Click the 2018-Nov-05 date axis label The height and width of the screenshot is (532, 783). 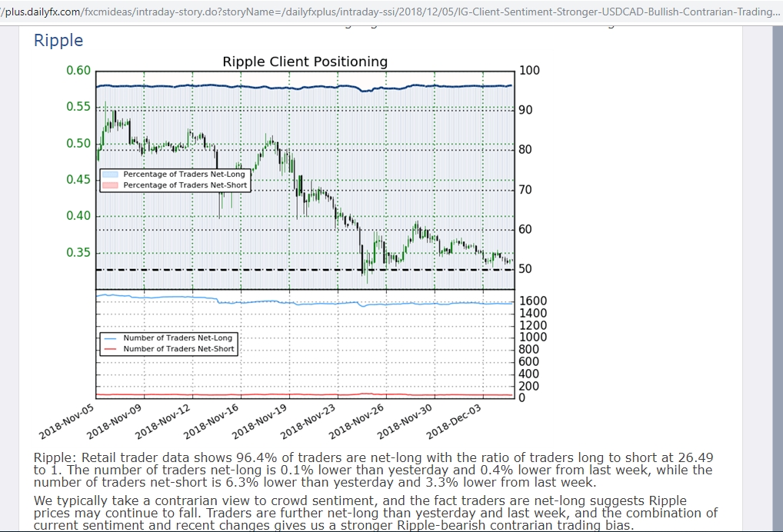(x=66, y=422)
